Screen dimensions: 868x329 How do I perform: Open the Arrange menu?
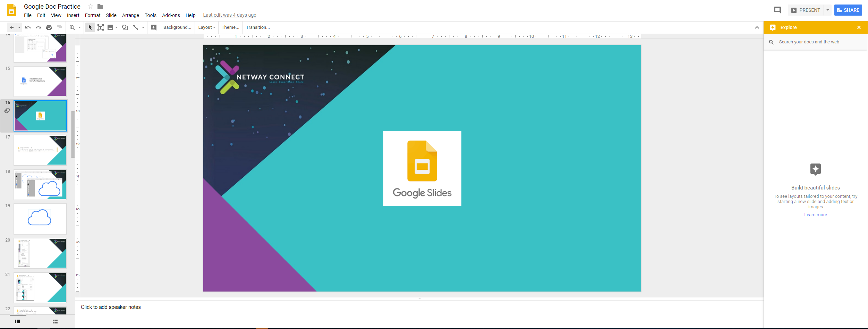(130, 15)
